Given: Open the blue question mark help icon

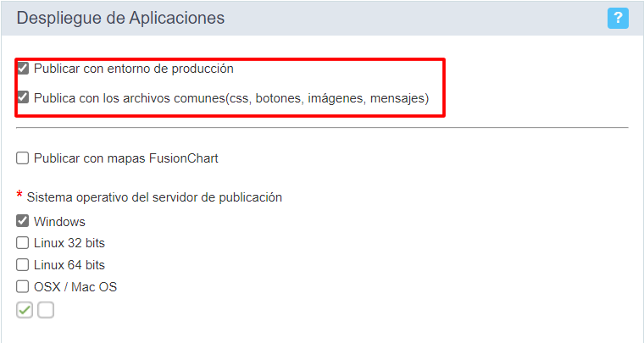Looking at the screenshot, I should [618, 18].
